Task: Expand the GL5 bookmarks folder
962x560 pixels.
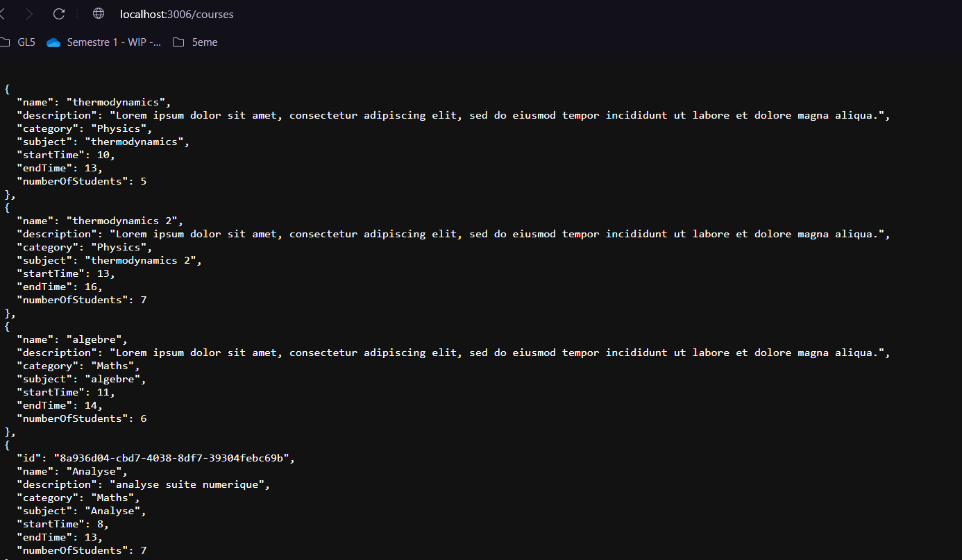Action: click(x=26, y=42)
